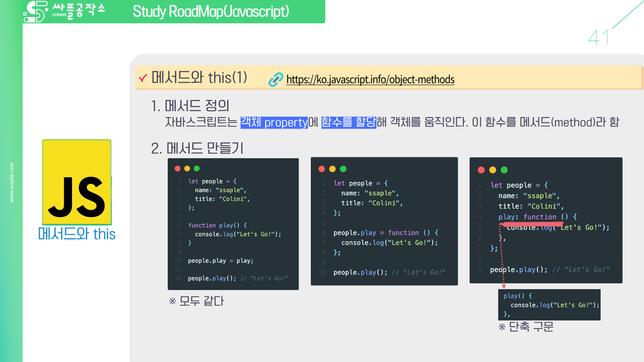Click the red dot on the rightmost code window
The image size is (644, 362).
pos(481,170)
